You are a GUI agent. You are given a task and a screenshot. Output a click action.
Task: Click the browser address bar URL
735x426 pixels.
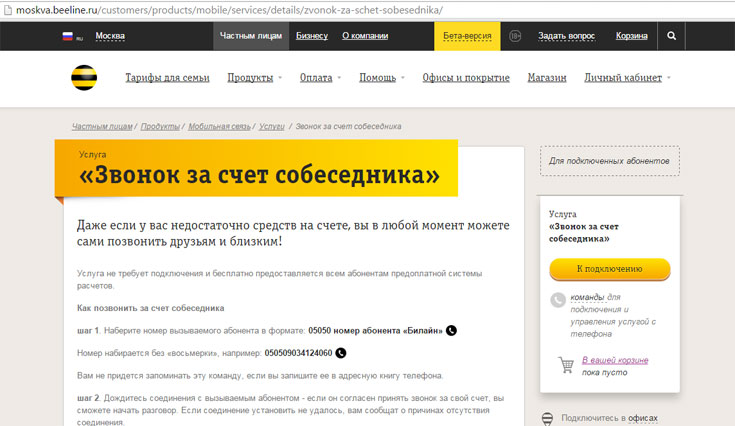pos(229,10)
